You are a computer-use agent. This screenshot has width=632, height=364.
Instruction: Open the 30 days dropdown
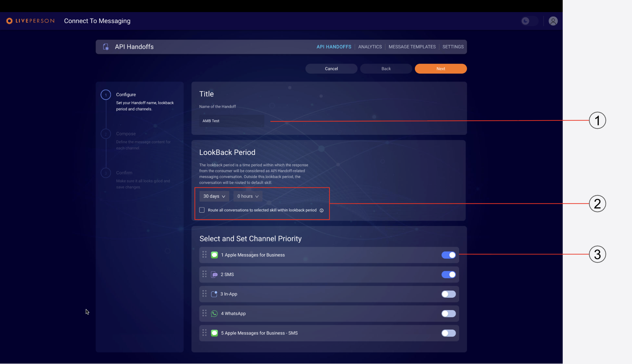[x=214, y=196]
